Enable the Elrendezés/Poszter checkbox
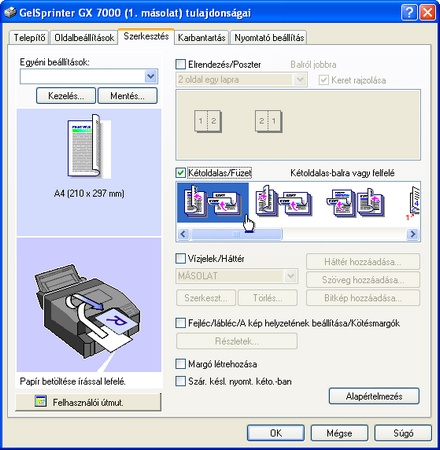This screenshot has height=450, width=440. (180, 64)
